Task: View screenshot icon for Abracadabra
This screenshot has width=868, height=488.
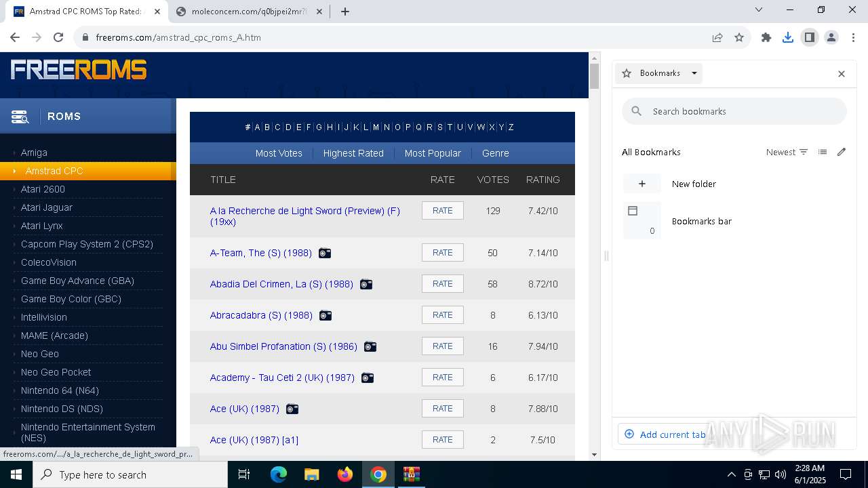Action: coord(325,315)
